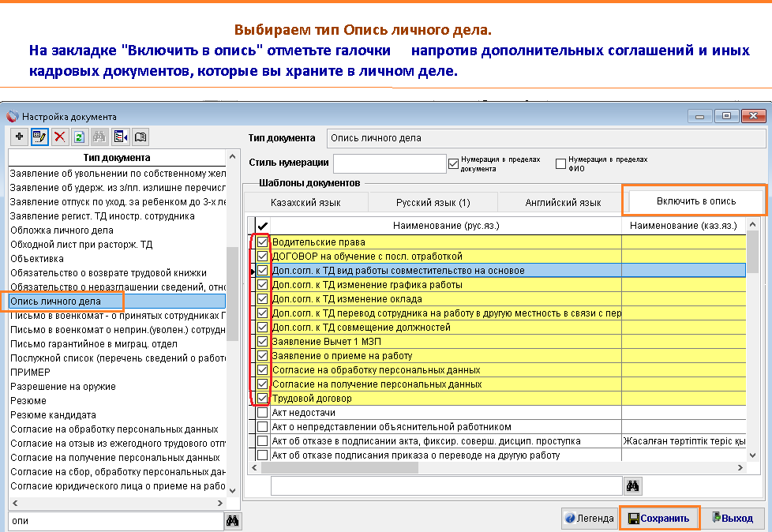The height and width of the screenshot is (532, 772).
Task: Click right scroll arrow below templates table
Action: click(740, 467)
